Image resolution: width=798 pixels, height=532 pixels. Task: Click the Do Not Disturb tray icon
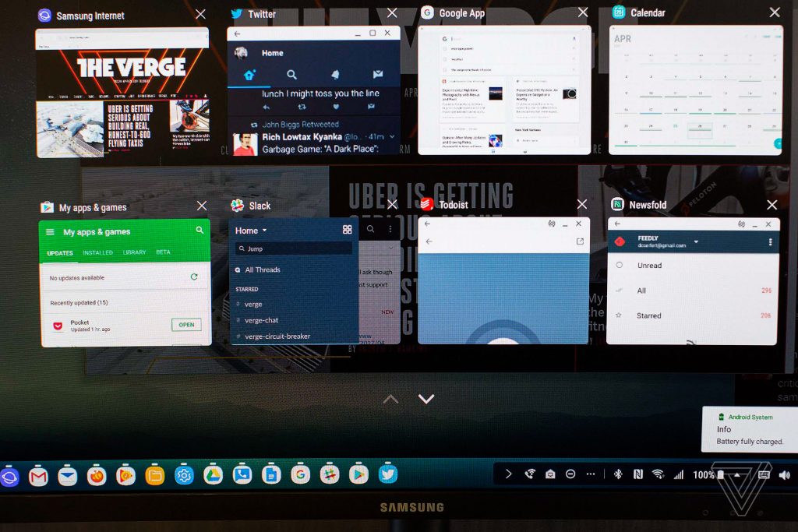point(570,474)
